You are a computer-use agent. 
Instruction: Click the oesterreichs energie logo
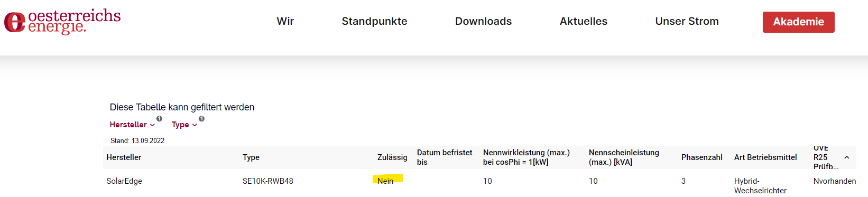62,22
